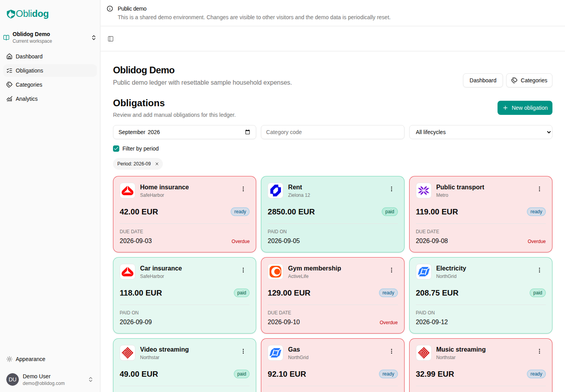Click the Categories button in the header
Image resolution: width=565 pixels, height=392 pixels.
[529, 80]
